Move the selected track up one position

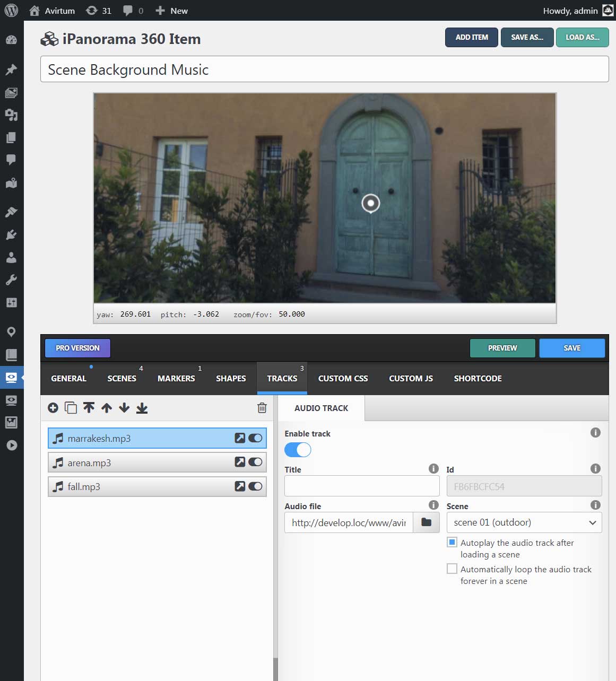point(107,408)
